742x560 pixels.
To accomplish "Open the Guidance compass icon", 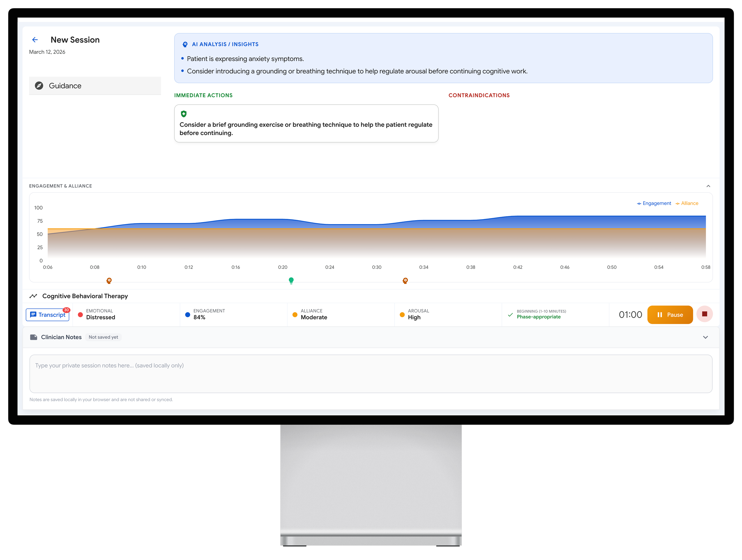I will tap(39, 86).
